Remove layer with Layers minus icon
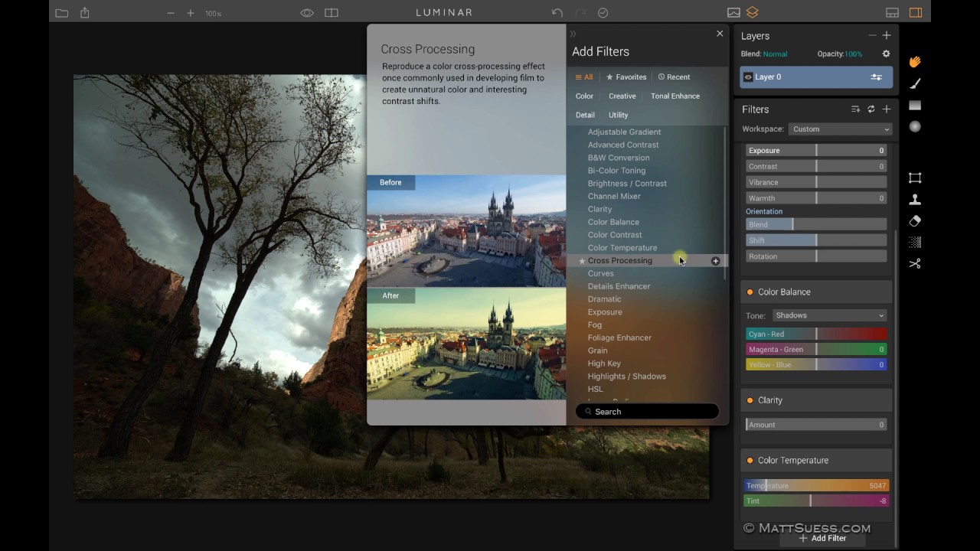 [871, 36]
